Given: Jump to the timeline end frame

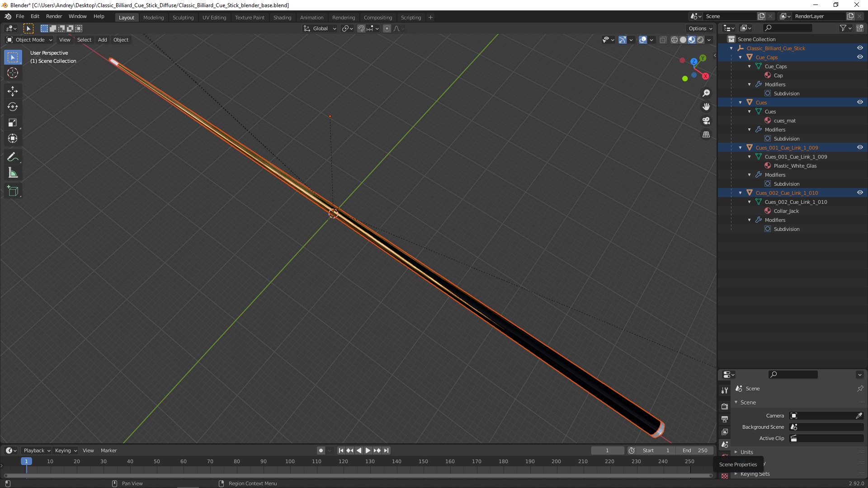Looking at the screenshot, I should (386, 450).
